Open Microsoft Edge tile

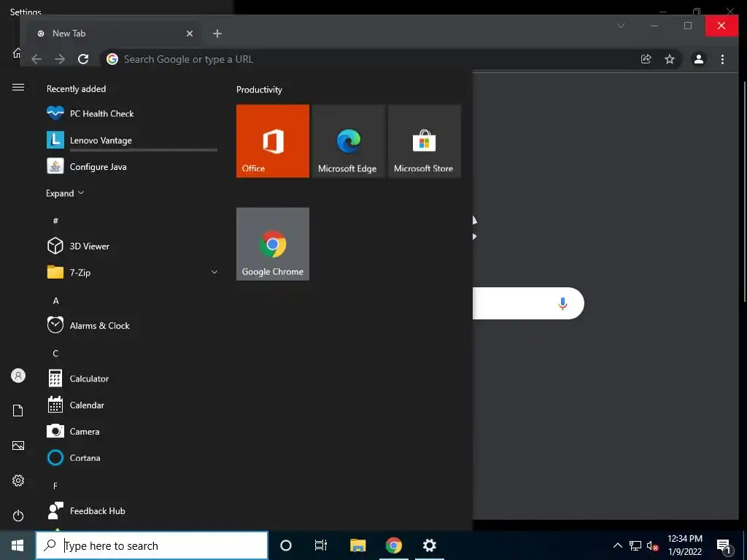pos(348,141)
